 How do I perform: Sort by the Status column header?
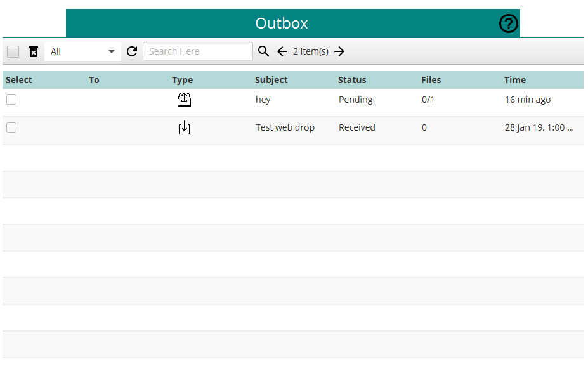point(352,80)
